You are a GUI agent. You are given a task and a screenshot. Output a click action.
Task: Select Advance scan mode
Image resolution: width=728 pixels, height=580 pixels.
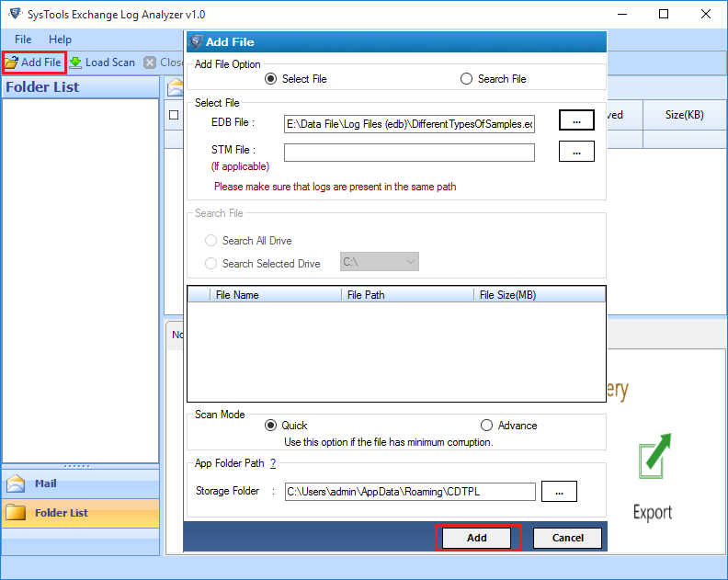(509, 426)
